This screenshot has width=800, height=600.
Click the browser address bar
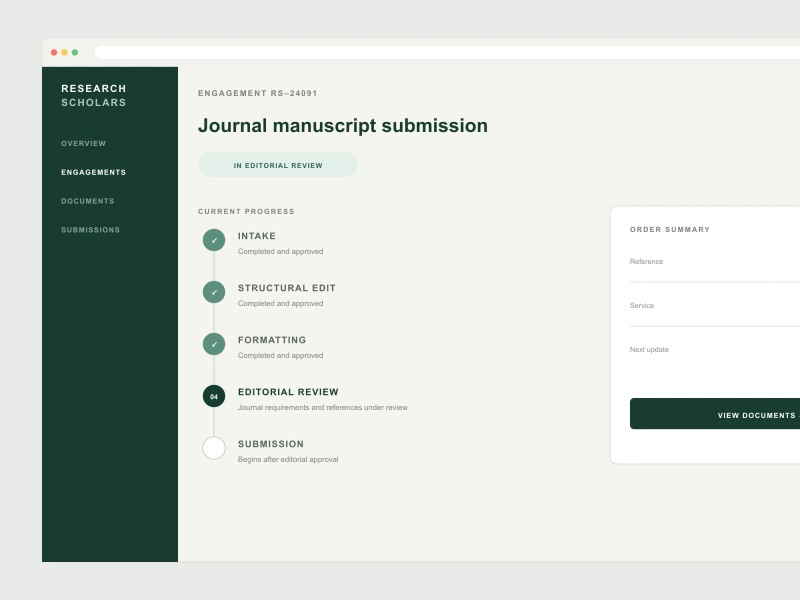tap(447, 52)
